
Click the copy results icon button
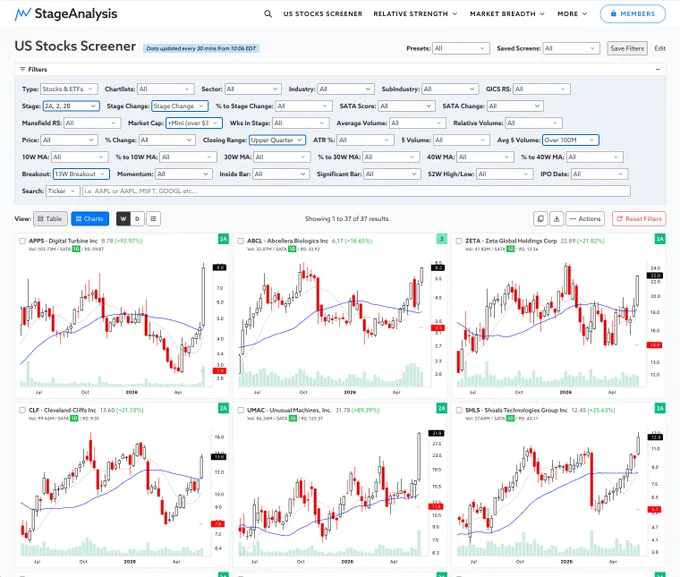coord(540,219)
